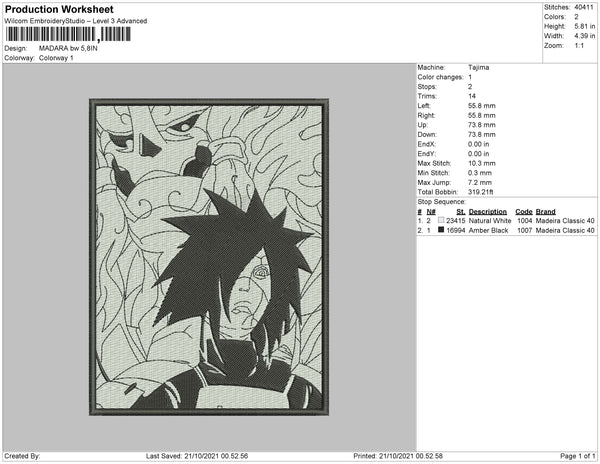Click the Left value 55.8 mm
Image resolution: width=600 pixels, height=464 pixels.
tap(482, 106)
